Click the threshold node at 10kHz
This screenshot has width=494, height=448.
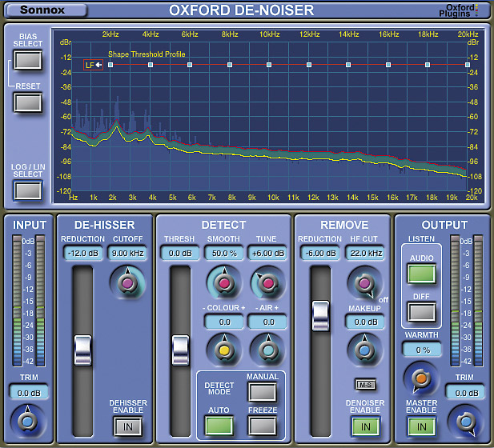click(269, 65)
